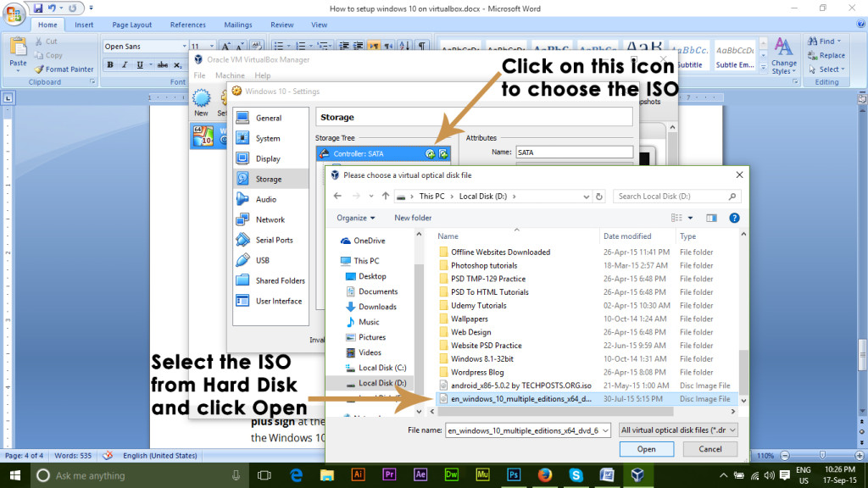Click Find in the Editing group
The image size is (868, 488).
click(824, 42)
